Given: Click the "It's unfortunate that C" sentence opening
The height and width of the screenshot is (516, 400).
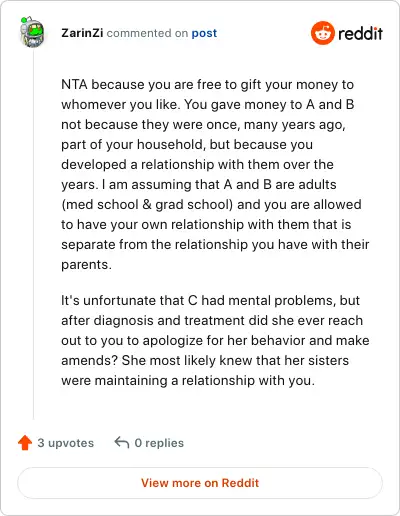Looking at the screenshot, I should pyautogui.click(x=130, y=301).
